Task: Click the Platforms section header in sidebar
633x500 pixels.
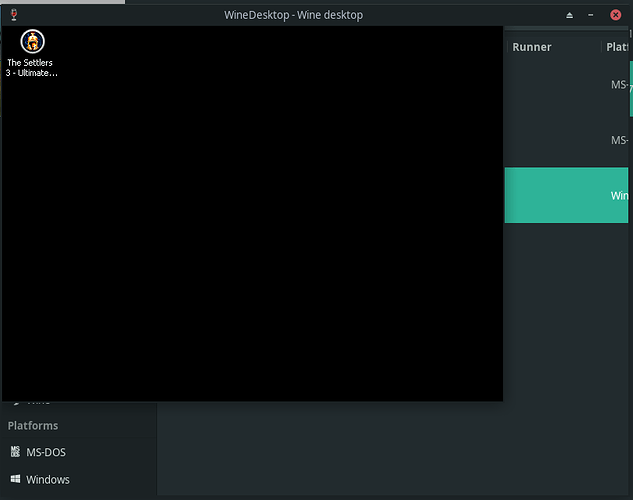Action: point(33,426)
